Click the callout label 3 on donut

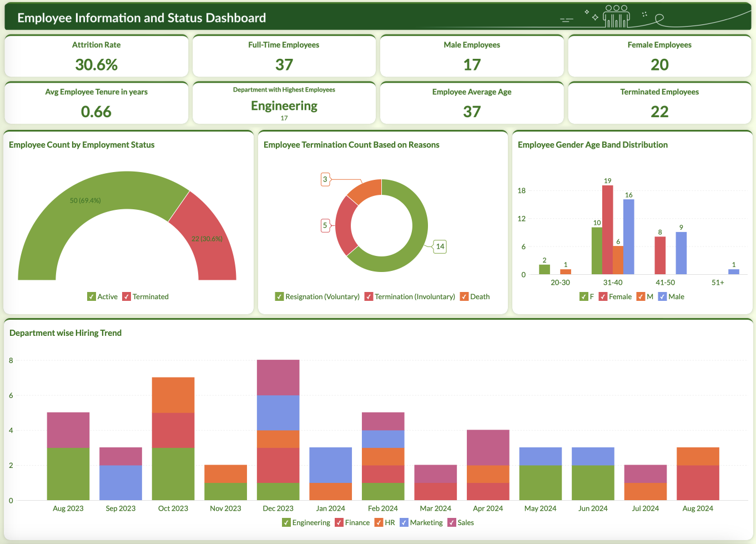pos(325,179)
